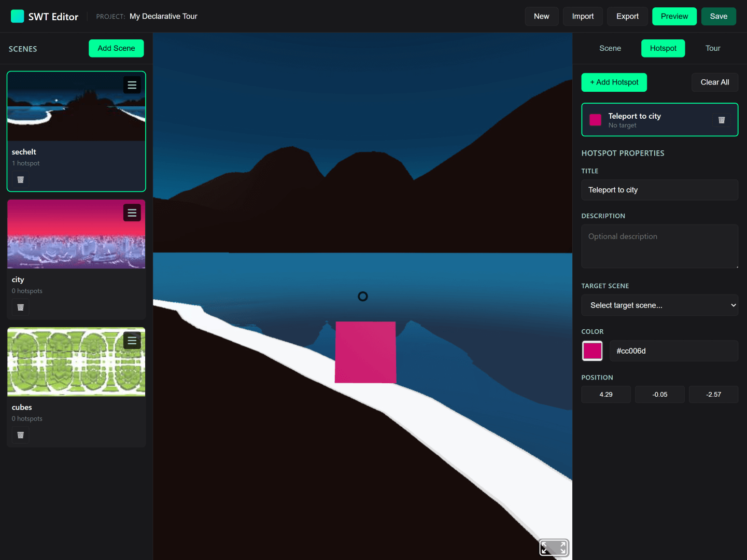Select the cubes scene thumbnail

tap(76, 362)
